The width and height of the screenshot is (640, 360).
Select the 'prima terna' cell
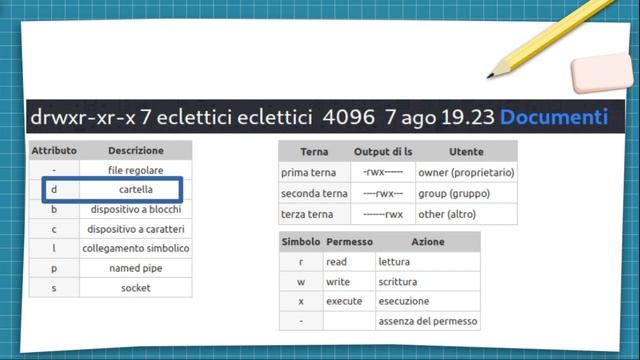(314, 172)
